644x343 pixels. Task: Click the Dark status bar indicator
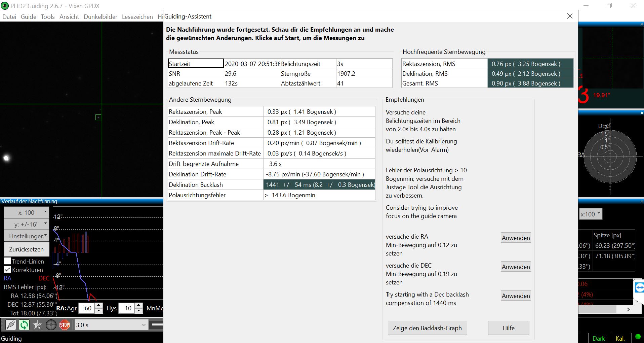tap(599, 338)
